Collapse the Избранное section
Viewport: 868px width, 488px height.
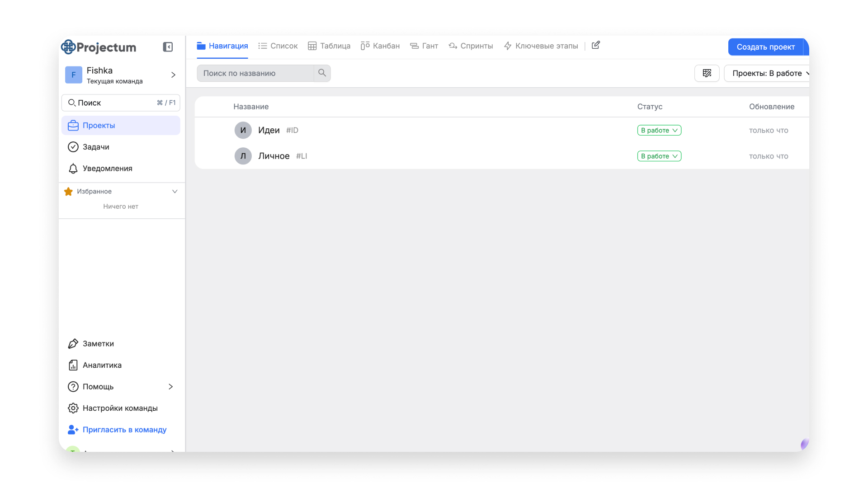(175, 192)
